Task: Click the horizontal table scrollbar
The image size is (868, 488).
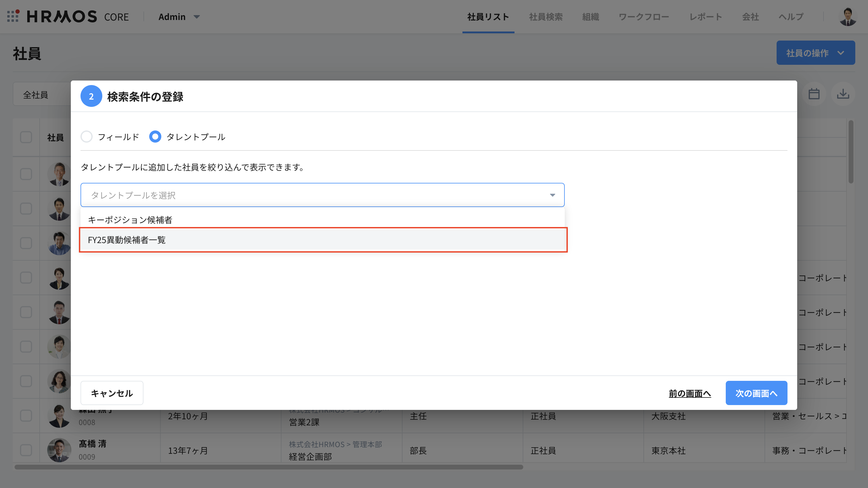Action: pos(268,467)
